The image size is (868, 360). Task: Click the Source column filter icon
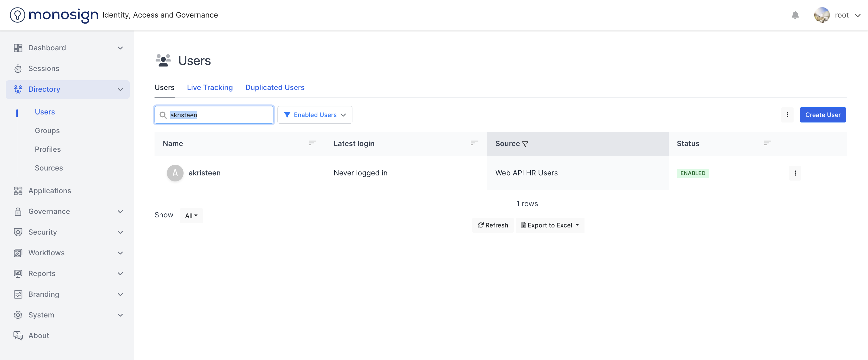525,144
